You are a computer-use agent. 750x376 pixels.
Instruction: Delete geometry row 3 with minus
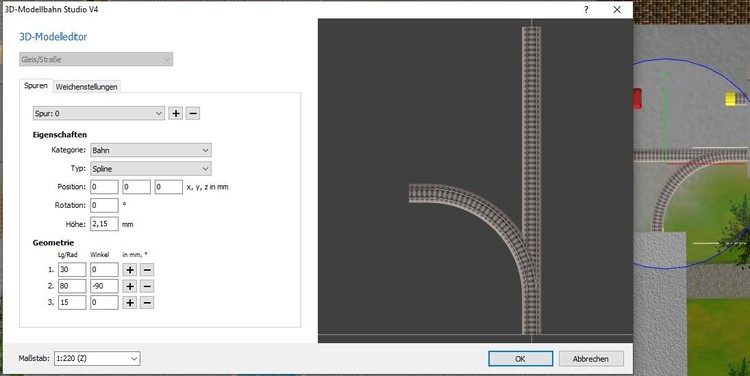pos(147,303)
